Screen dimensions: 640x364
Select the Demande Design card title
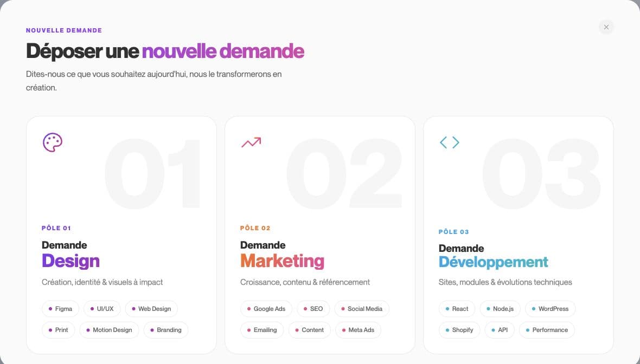pos(71,255)
